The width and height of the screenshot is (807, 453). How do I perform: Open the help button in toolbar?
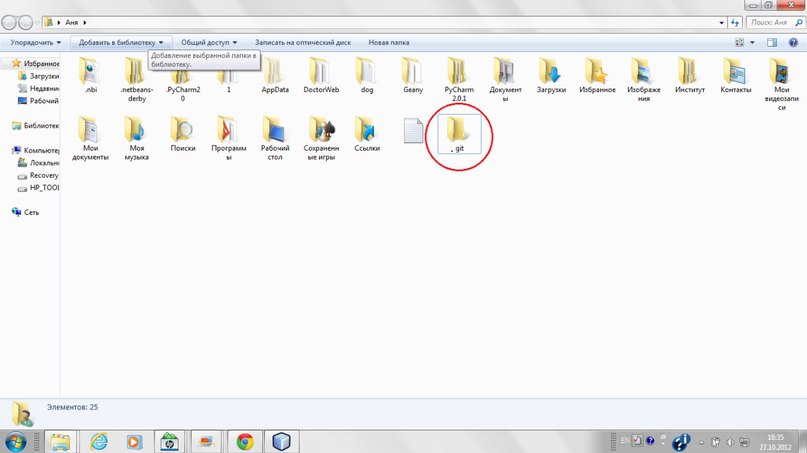pos(793,43)
